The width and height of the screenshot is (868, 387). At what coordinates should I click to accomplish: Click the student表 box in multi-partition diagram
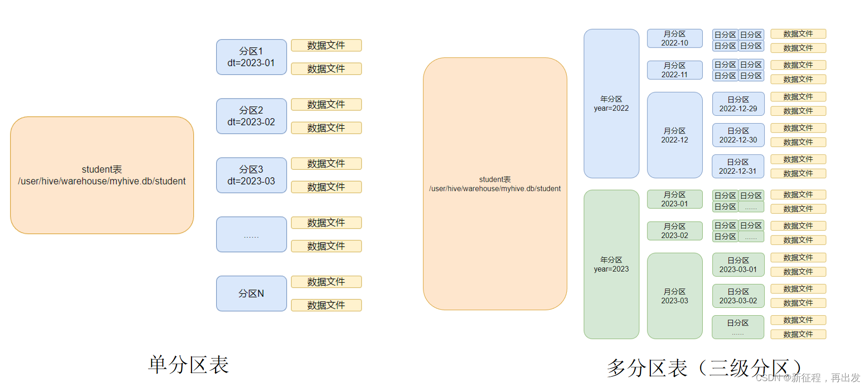[495, 184]
